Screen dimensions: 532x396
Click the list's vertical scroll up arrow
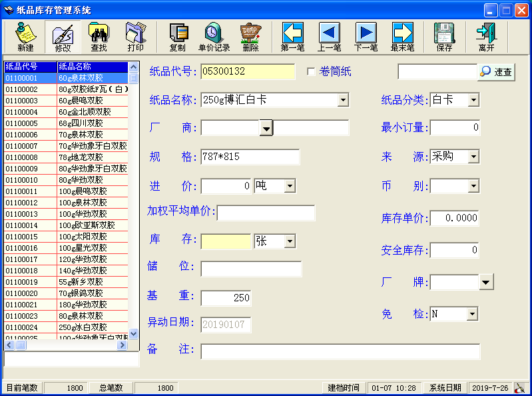pyautogui.click(x=134, y=67)
